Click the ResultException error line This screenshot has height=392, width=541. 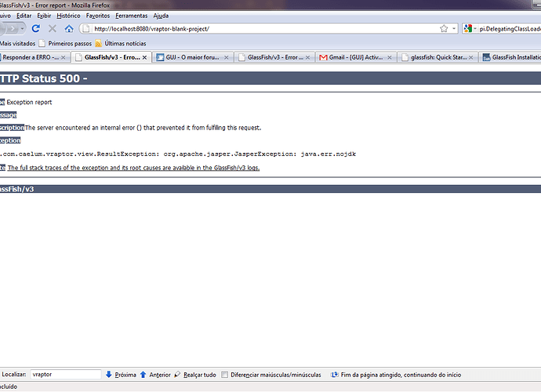click(179, 154)
